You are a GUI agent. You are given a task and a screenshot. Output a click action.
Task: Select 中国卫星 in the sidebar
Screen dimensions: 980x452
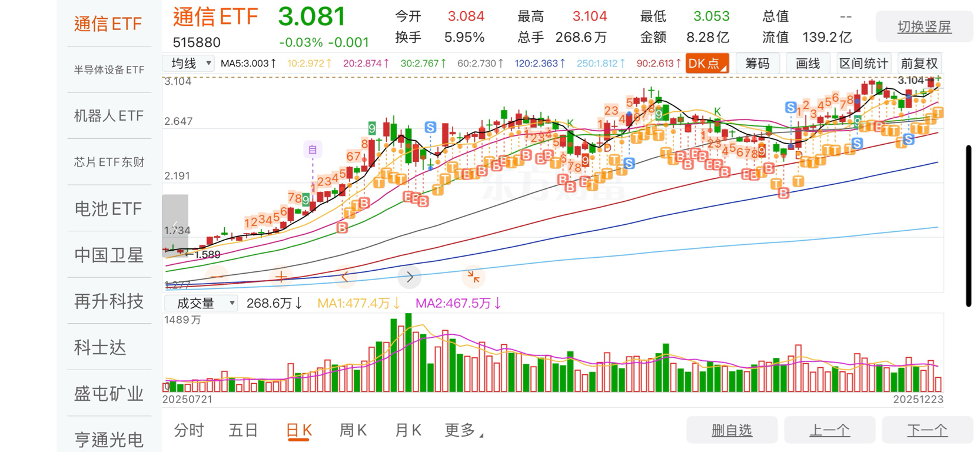[x=109, y=255]
